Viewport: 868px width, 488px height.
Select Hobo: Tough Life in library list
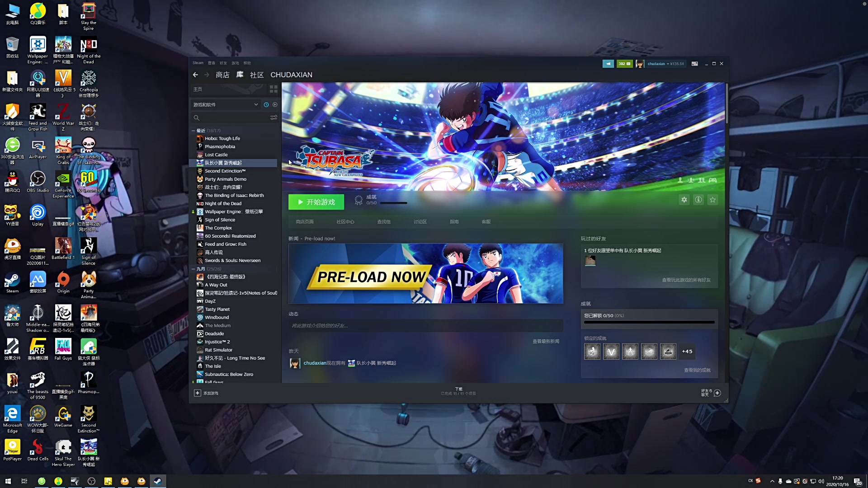pyautogui.click(x=222, y=139)
